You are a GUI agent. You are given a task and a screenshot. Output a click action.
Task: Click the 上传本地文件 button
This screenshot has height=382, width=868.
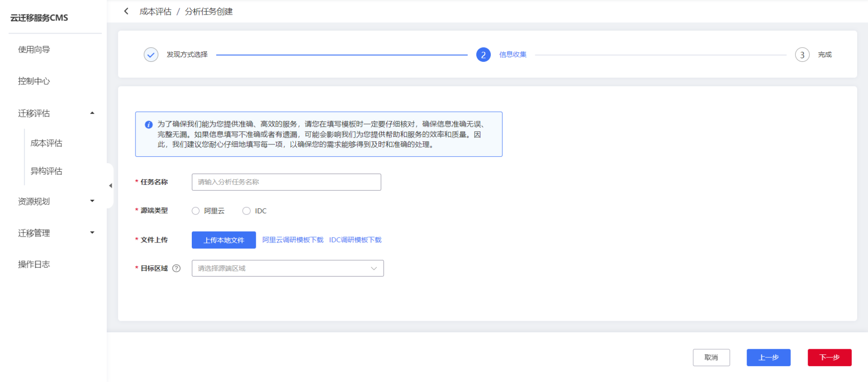(224, 240)
